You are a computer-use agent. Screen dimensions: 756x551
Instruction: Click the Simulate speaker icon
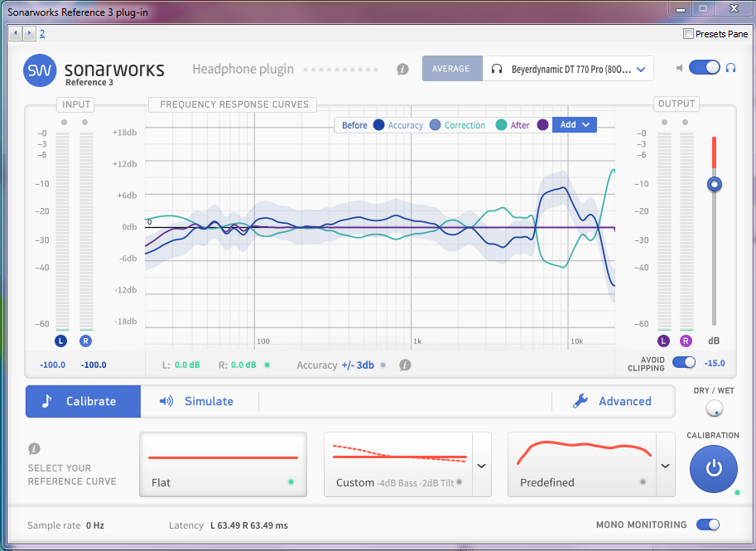166,401
